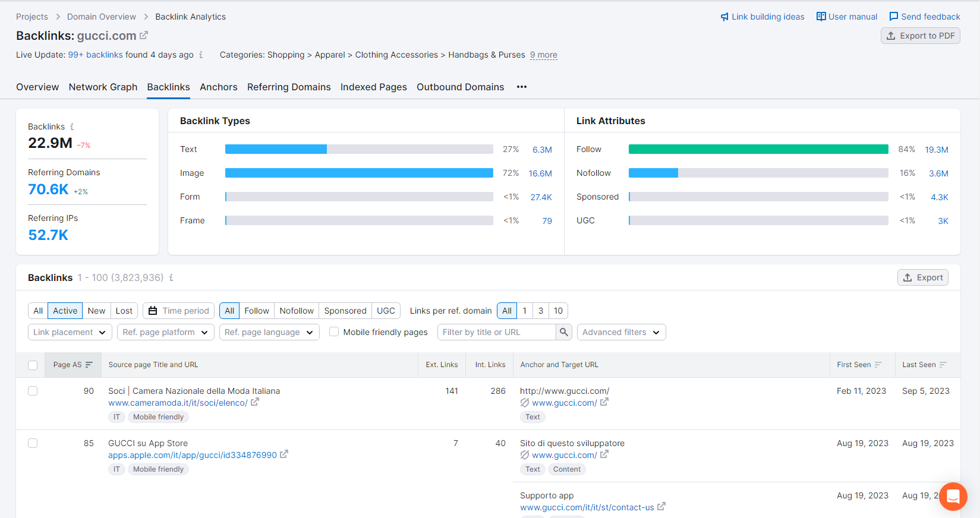Expand the Advanced filters dropdown

point(621,332)
